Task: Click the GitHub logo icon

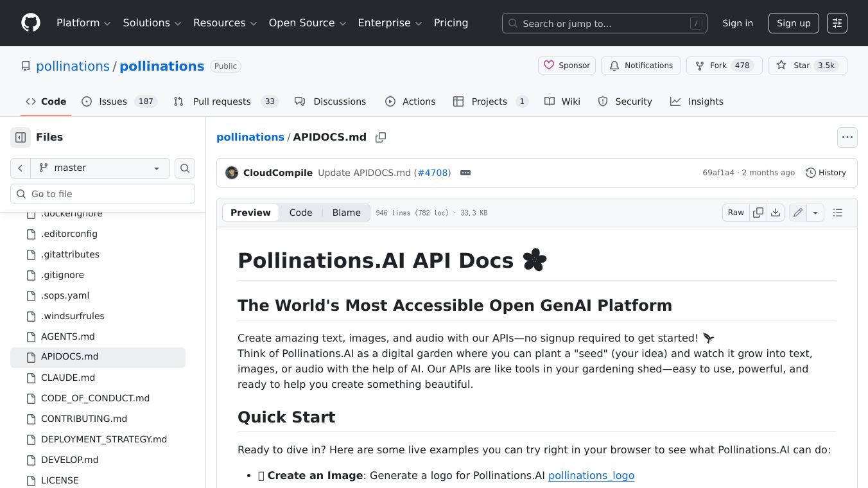Action: pos(30,23)
